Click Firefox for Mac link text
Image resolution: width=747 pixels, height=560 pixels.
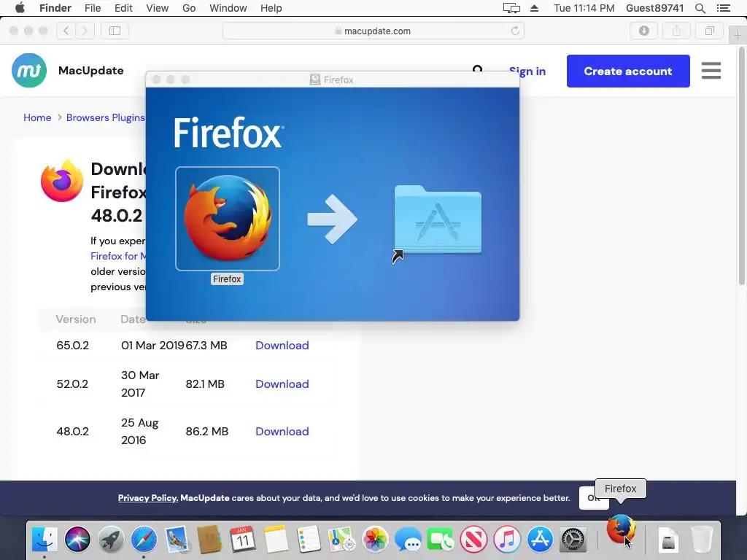coord(117,256)
